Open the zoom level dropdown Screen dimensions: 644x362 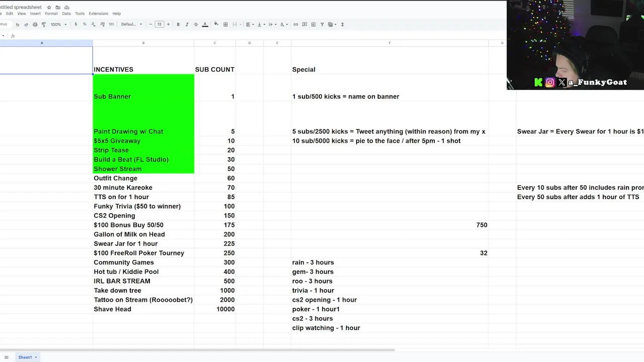pyautogui.click(x=58, y=24)
